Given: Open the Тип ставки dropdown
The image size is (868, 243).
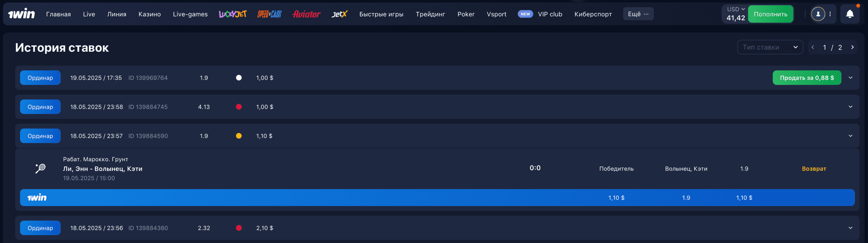Looking at the screenshot, I should coord(770,47).
